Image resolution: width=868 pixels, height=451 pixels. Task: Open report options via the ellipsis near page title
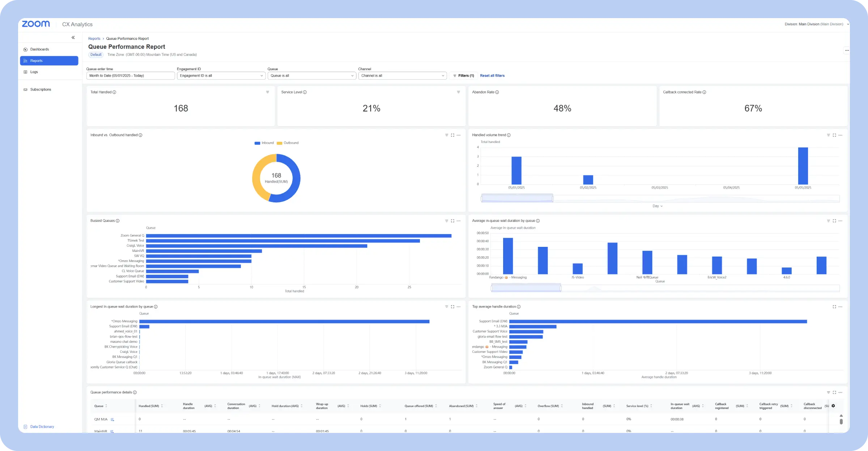pyautogui.click(x=847, y=50)
